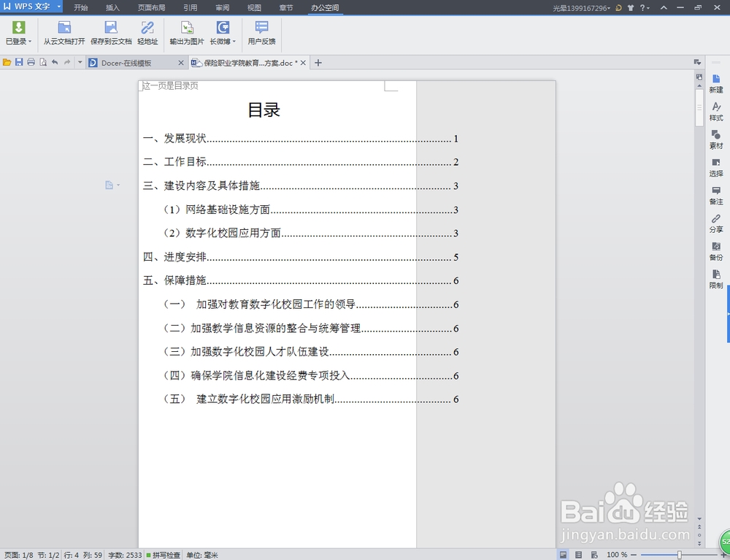Open a new document with the + tab button
The image size is (730, 560).
(318, 63)
